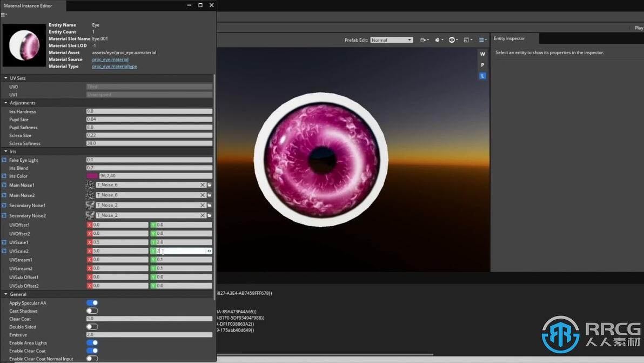
Task: Browse for Main Noise2 texture file
Action: pos(210,195)
